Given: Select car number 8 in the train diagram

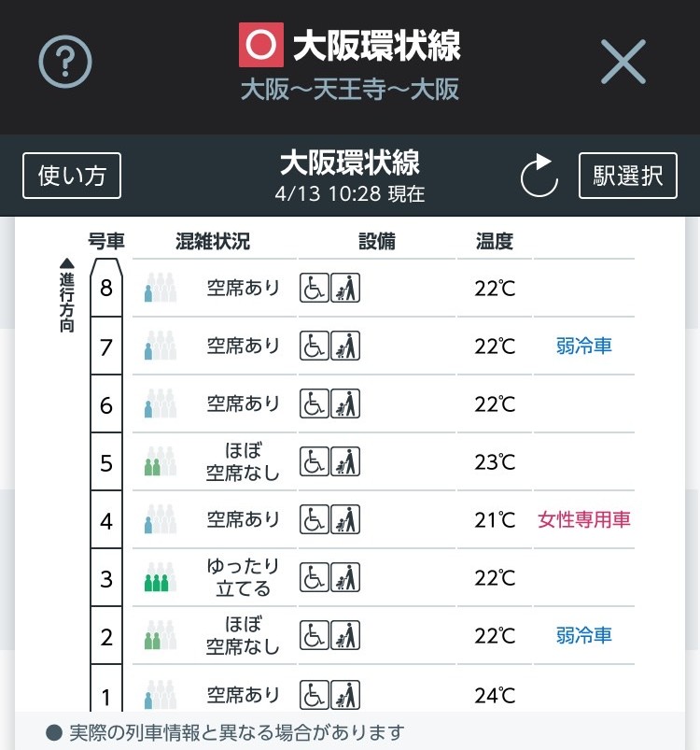Looking at the screenshot, I should click(x=106, y=288).
